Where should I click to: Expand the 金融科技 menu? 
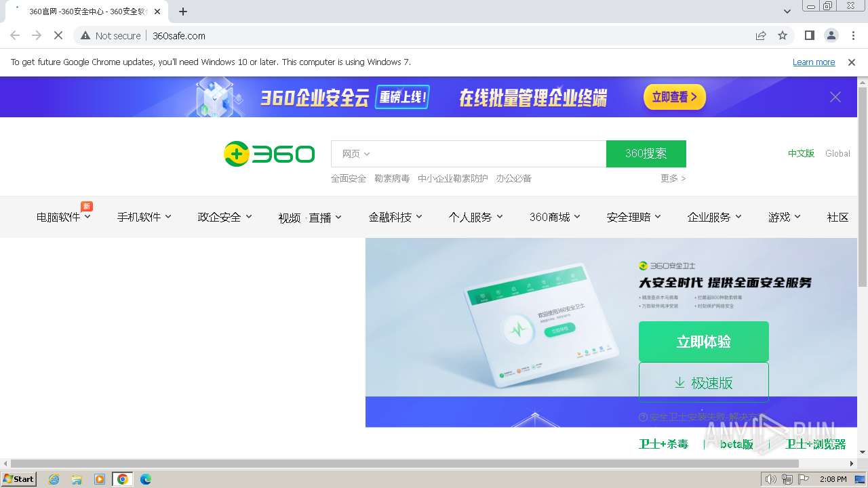[395, 217]
